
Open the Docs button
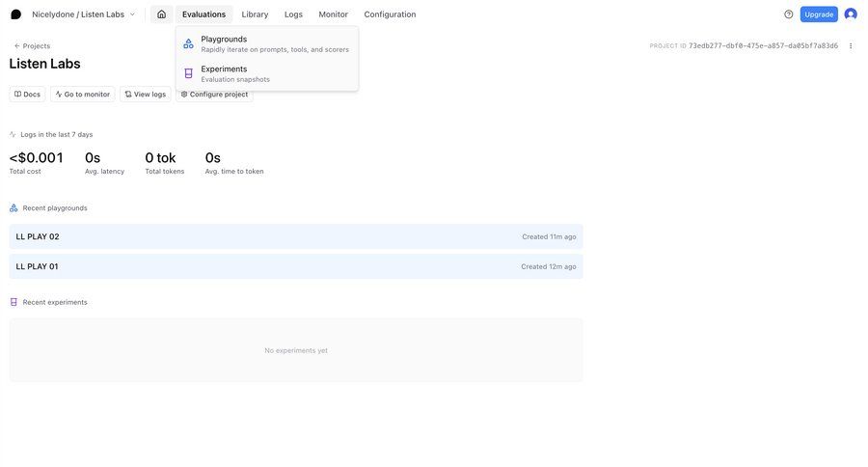click(27, 95)
